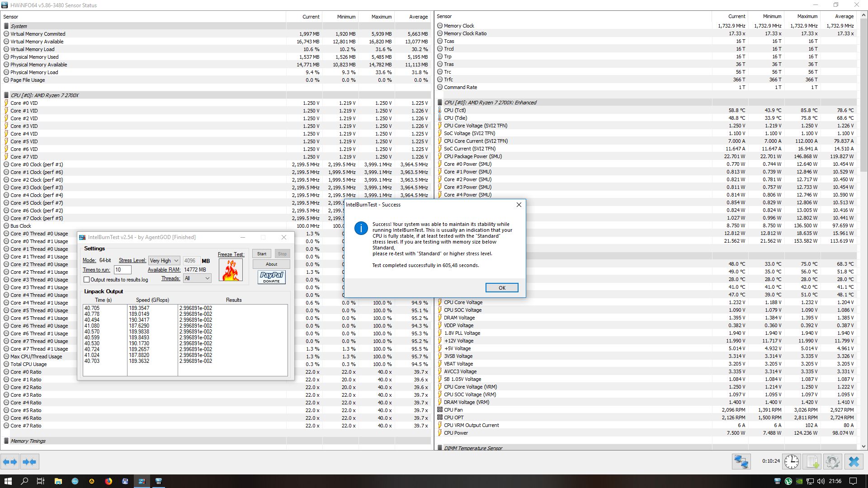The height and width of the screenshot is (488, 868).
Task: Select the Total CPU Usage row
Action: 216,364
